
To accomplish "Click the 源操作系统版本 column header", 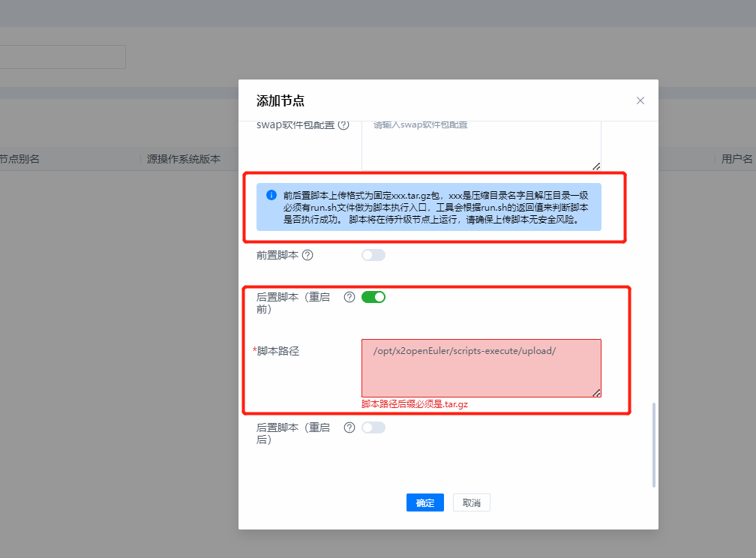I will (184, 159).
